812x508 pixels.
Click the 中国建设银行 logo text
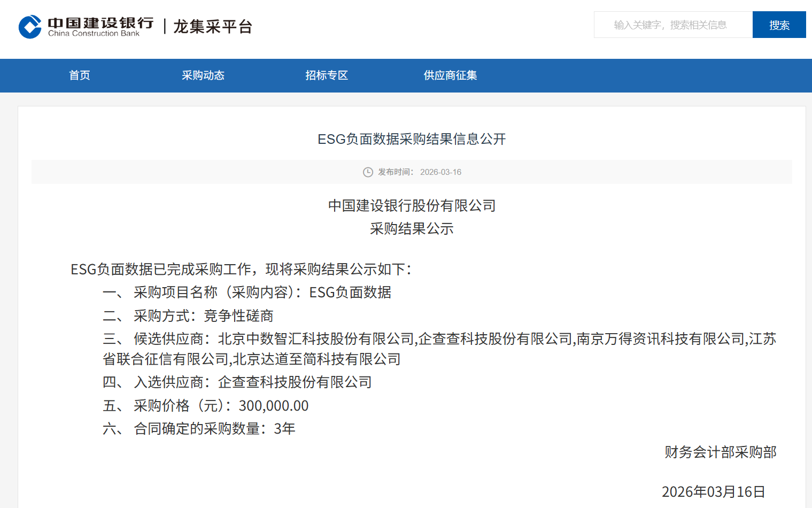pos(100,23)
